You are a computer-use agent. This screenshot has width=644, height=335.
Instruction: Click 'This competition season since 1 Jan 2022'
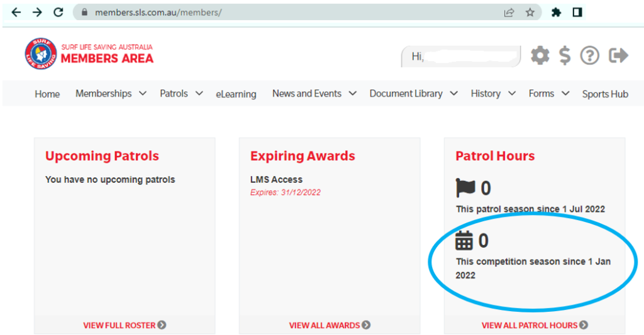(533, 268)
